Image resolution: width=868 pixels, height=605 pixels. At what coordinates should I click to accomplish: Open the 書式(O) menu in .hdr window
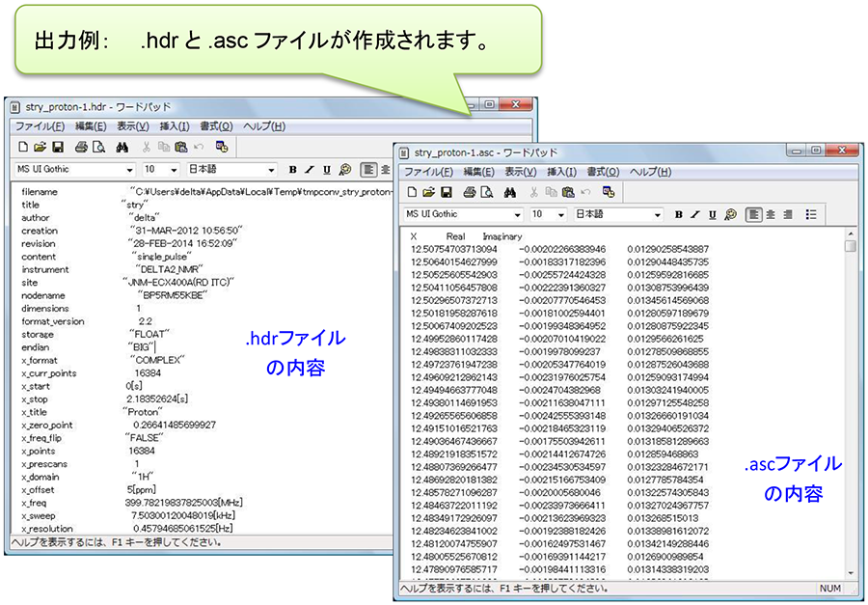click(x=216, y=126)
